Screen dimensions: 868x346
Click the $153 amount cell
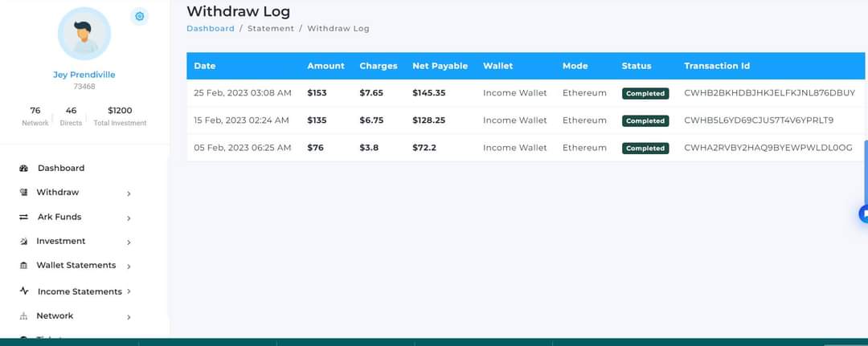pyautogui.click(x=317, y=93)
